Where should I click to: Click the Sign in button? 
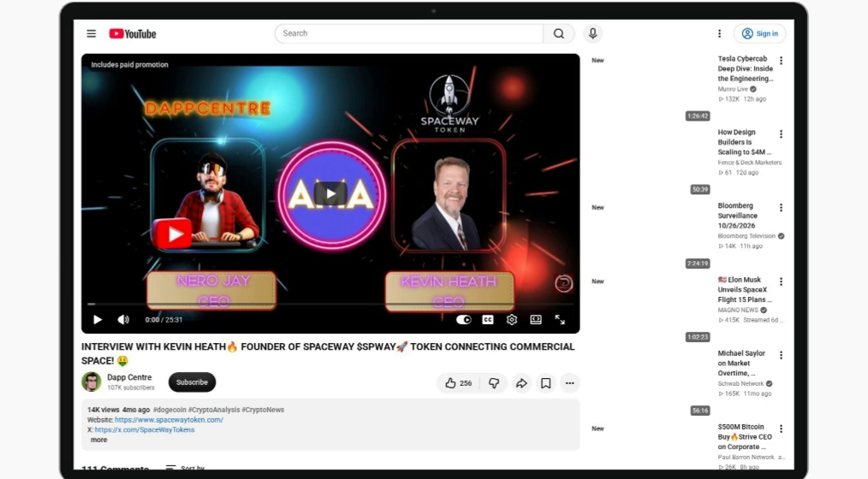click(x=759, y=33)
